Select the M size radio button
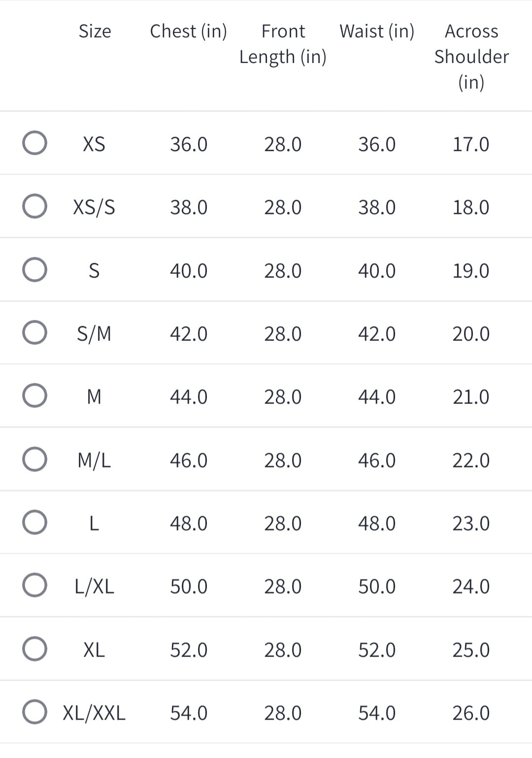The image size is (532, 758). tap(35, 396)
